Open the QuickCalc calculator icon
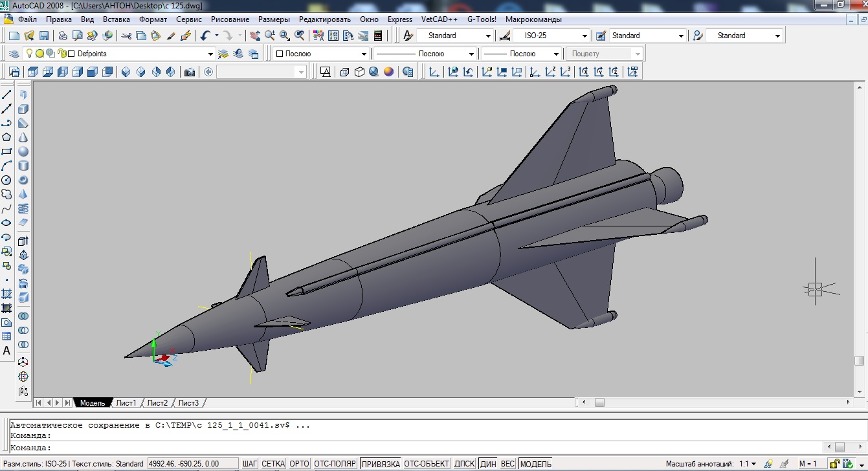 click(x=378, y=36)
